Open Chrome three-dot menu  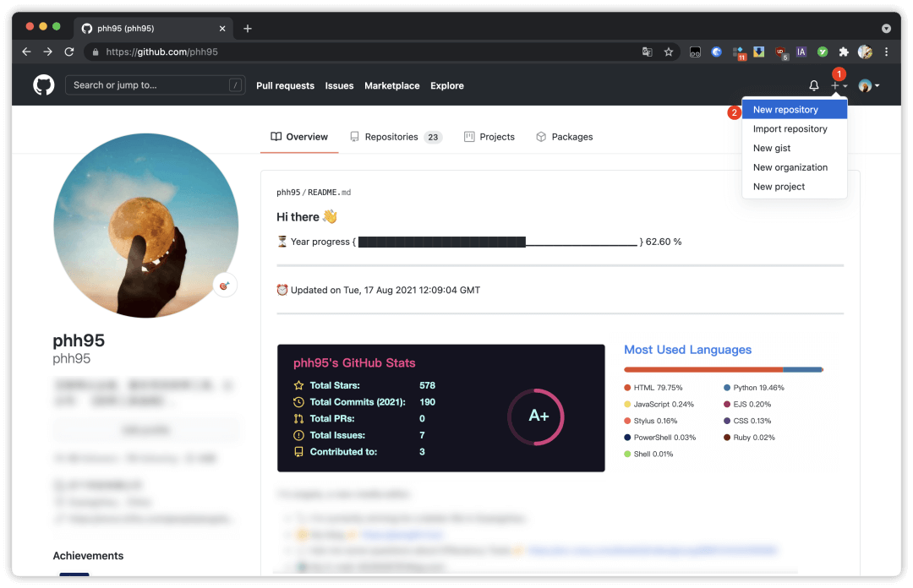(x=886, y=52)
